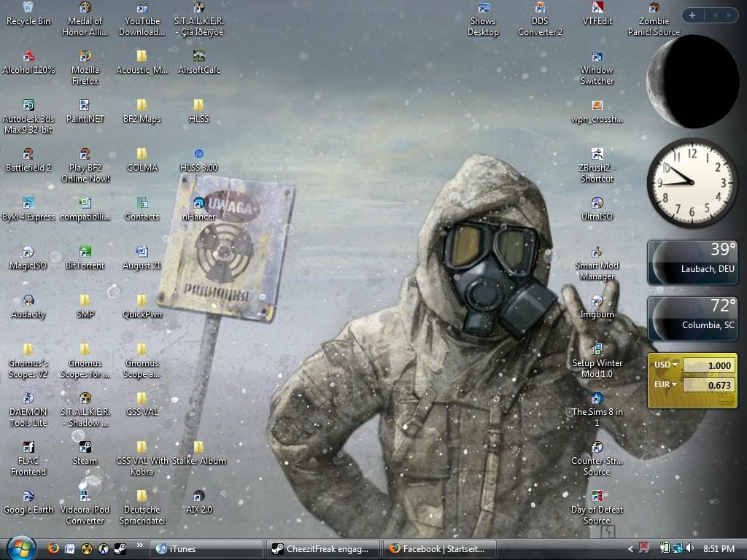Click the Byki 4 Express desktop icon
Image resolution: width=747 pixels, height=560 pixels.
(28, 209)
